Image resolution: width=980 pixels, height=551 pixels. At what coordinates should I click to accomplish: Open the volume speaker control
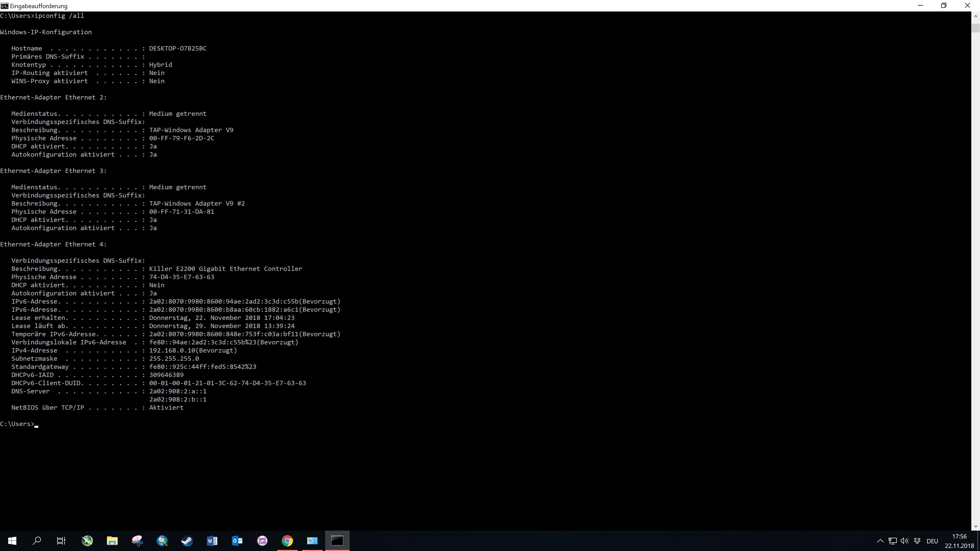[905, 541]
